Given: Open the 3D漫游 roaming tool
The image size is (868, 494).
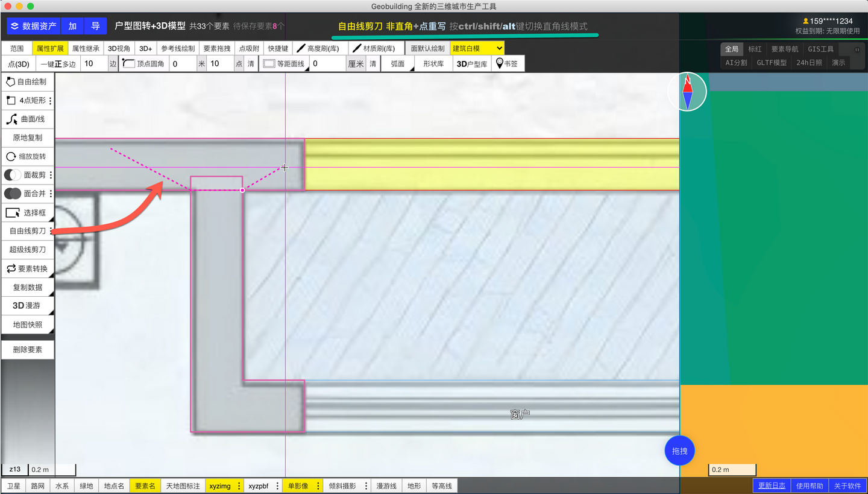Looking at the screenshot, I should 27,306.
